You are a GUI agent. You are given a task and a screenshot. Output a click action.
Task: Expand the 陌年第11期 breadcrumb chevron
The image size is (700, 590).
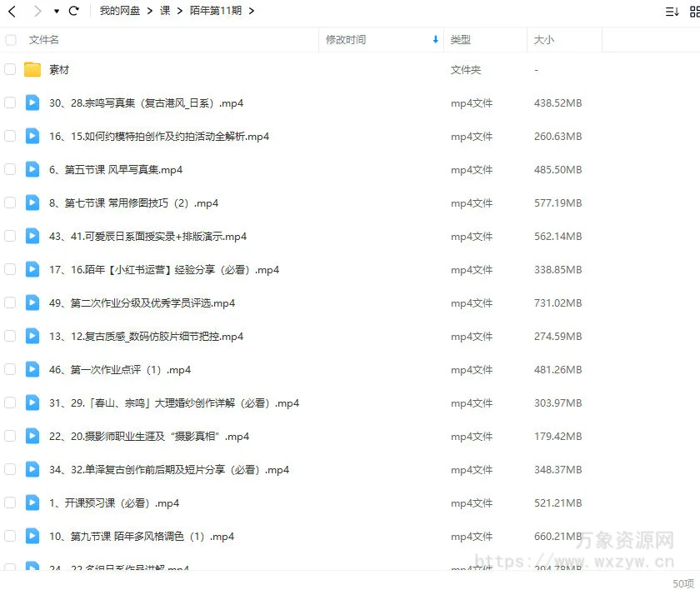pyautogui.click(x=252, y=12)
